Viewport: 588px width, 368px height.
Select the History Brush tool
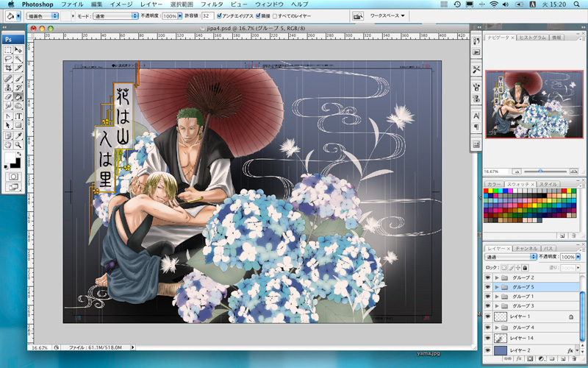(x=18, y=88)
